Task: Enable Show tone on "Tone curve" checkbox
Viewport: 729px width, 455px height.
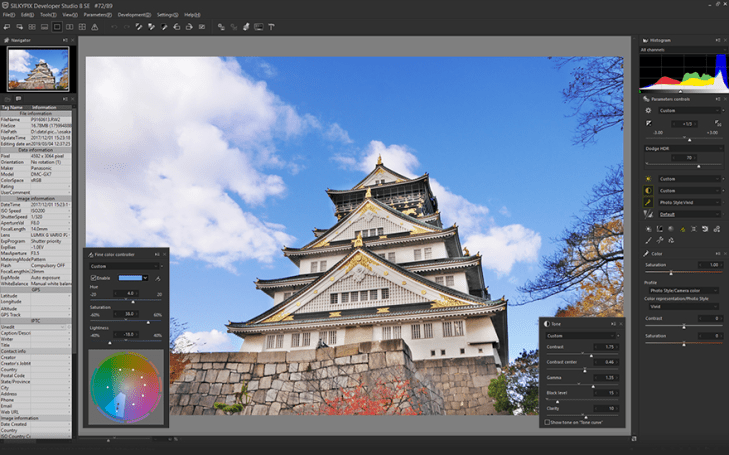Action: coord(547,422)
